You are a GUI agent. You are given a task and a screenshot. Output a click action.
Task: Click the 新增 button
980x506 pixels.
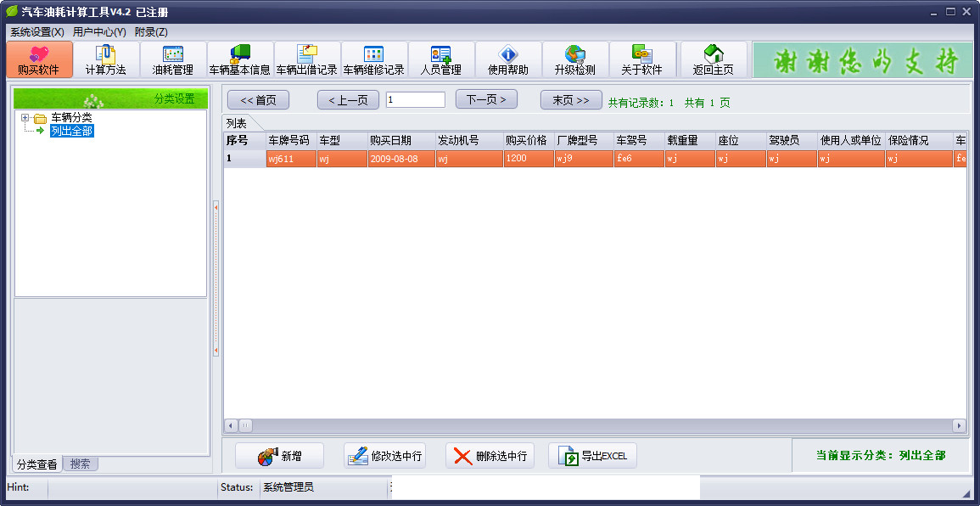pos(279,456)
